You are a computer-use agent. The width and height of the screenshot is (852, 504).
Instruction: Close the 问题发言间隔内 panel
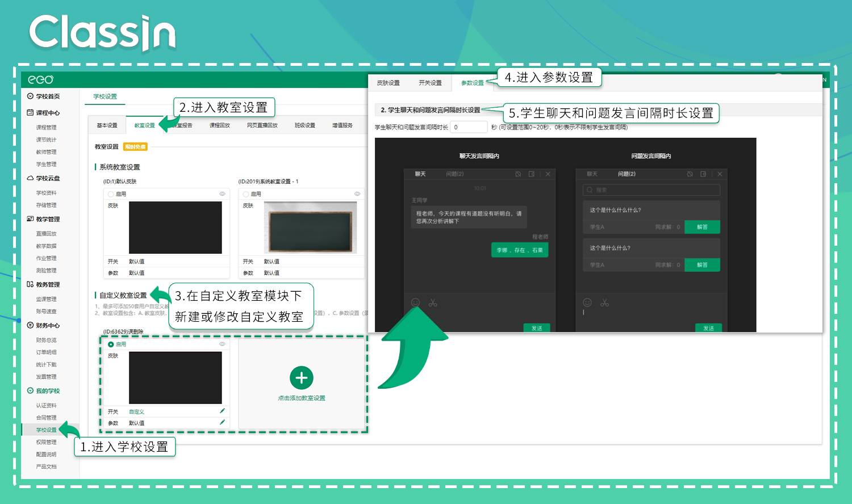(720, 174)
